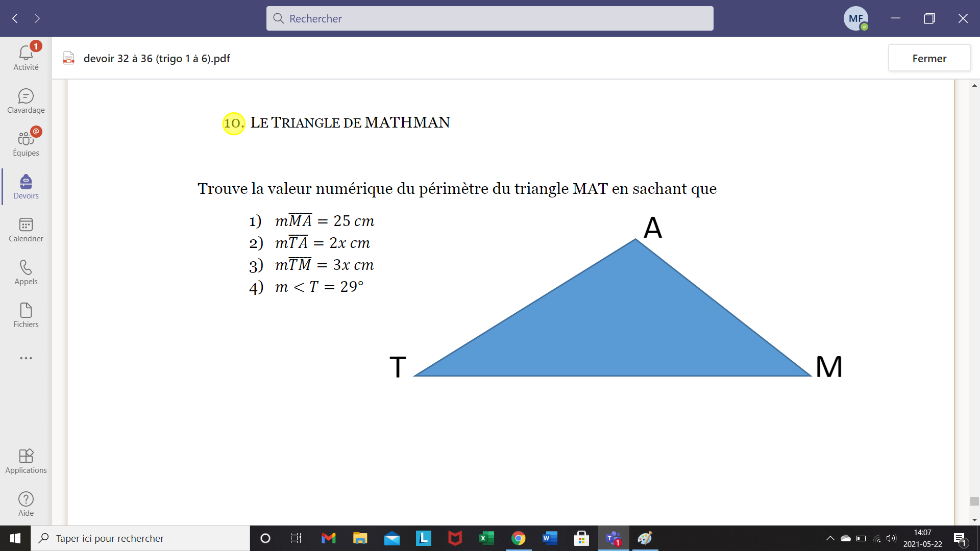Open the Applications store icon
980x551 pixels.
26,461
